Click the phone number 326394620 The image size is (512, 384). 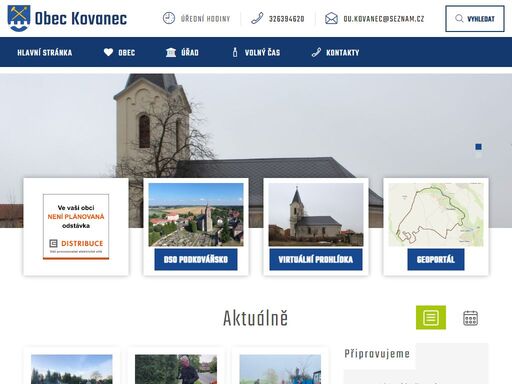point(286,19)
